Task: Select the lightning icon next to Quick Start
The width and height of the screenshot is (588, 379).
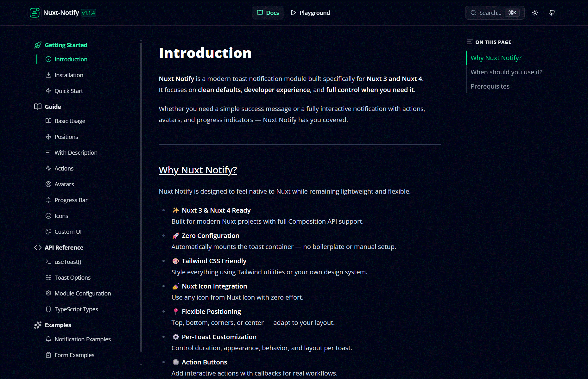Action: 48,91
